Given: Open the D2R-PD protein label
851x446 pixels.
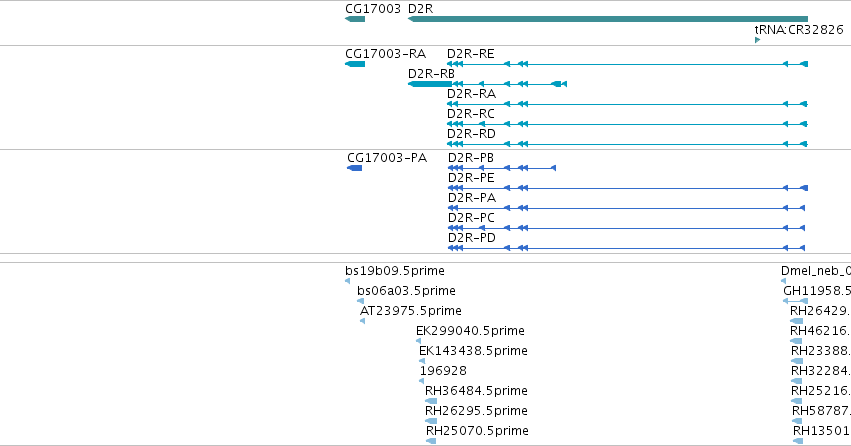Looking at the screenshot, I should (x=472, y=238).
